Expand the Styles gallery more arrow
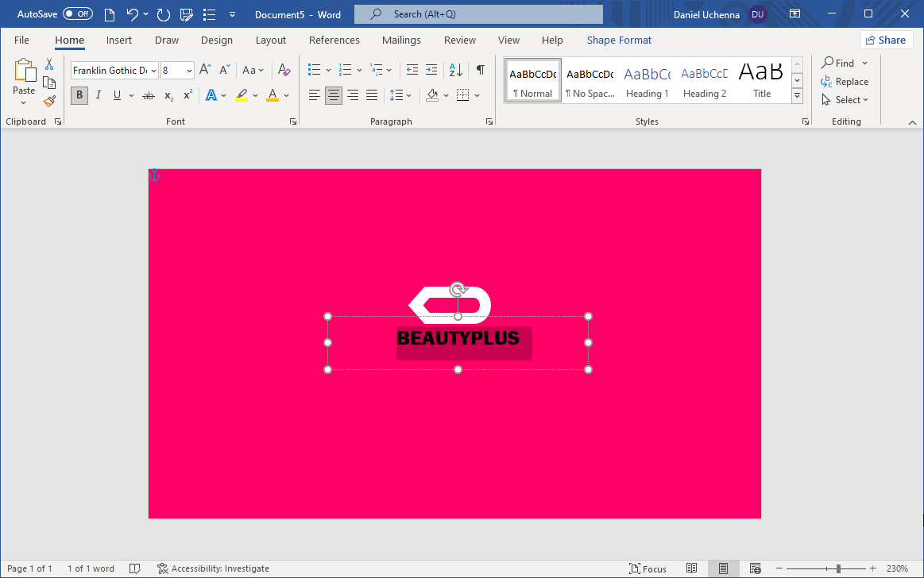 (797, 96)
